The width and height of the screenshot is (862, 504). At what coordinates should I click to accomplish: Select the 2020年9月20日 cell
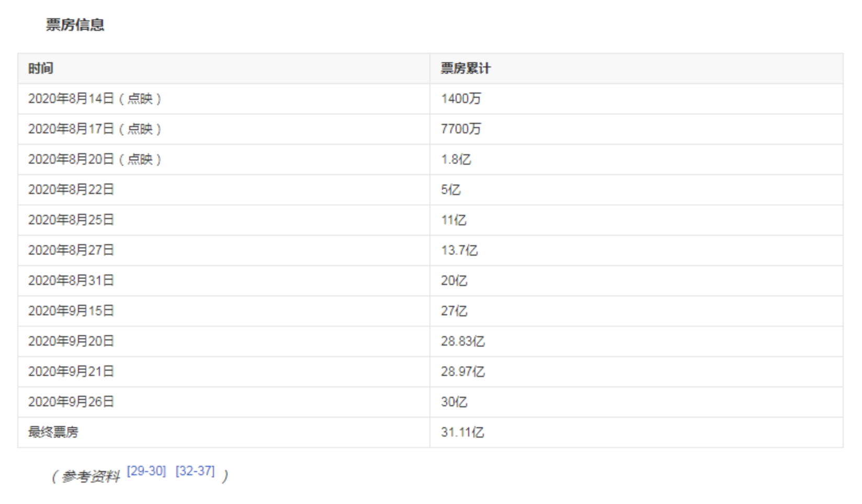coord(224,341)
